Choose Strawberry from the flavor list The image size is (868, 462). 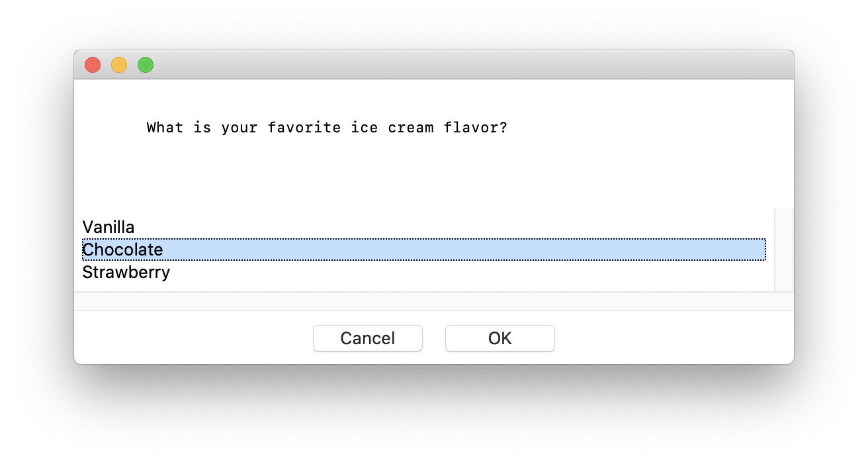pos(126,272)
